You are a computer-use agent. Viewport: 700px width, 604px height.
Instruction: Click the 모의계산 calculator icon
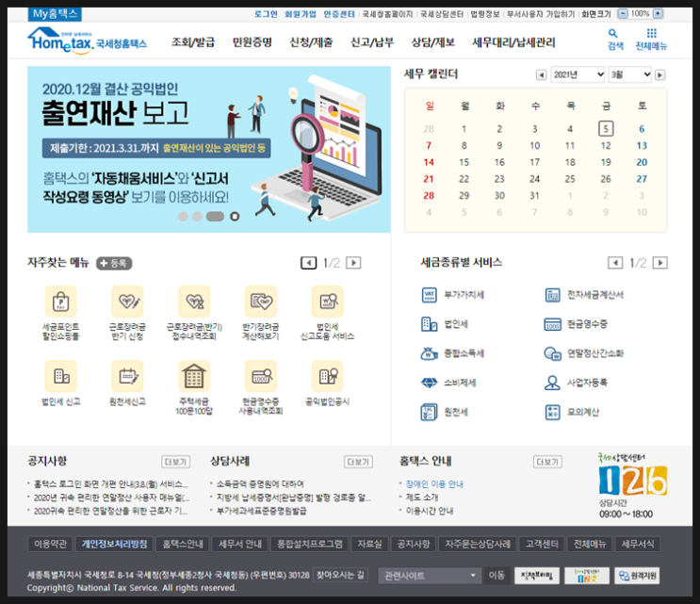[x=553, y=412]
